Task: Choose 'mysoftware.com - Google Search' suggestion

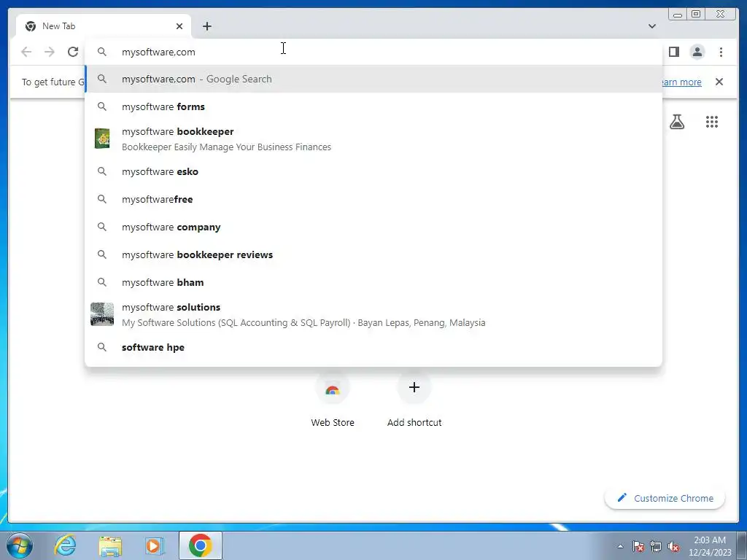Action: click(373, 79)
